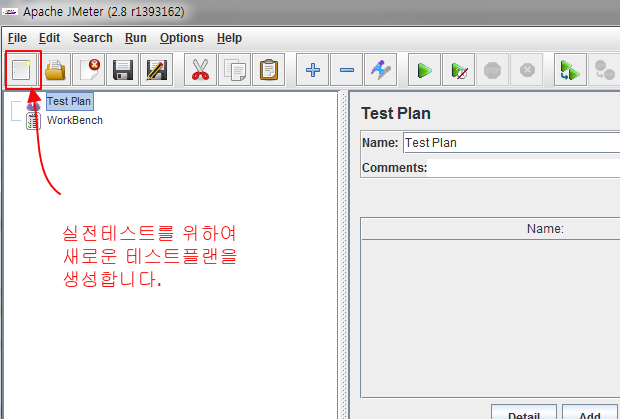
Task: Close the test plan via red X icon
Action: [89, 70]
